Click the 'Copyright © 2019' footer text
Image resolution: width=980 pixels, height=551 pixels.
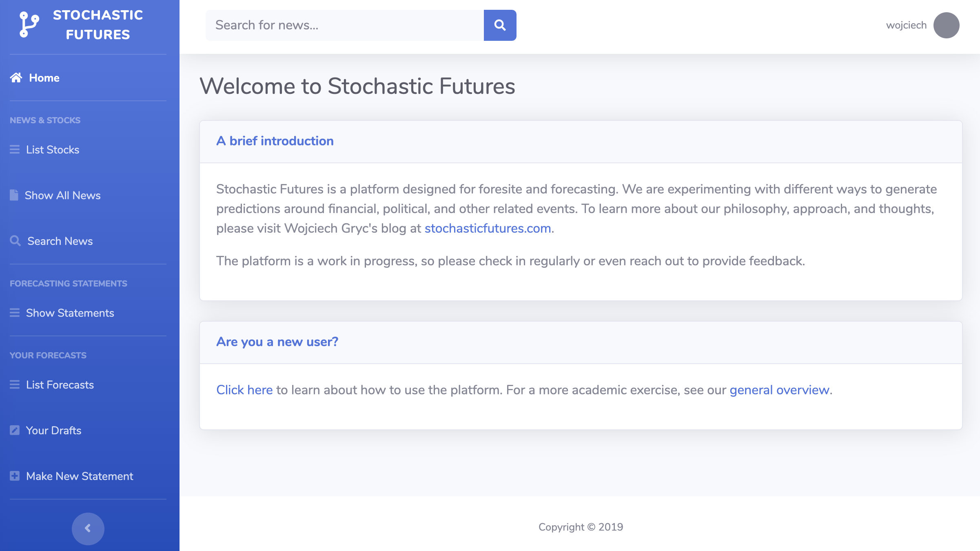pyautogui.click(x=581, y=527)
